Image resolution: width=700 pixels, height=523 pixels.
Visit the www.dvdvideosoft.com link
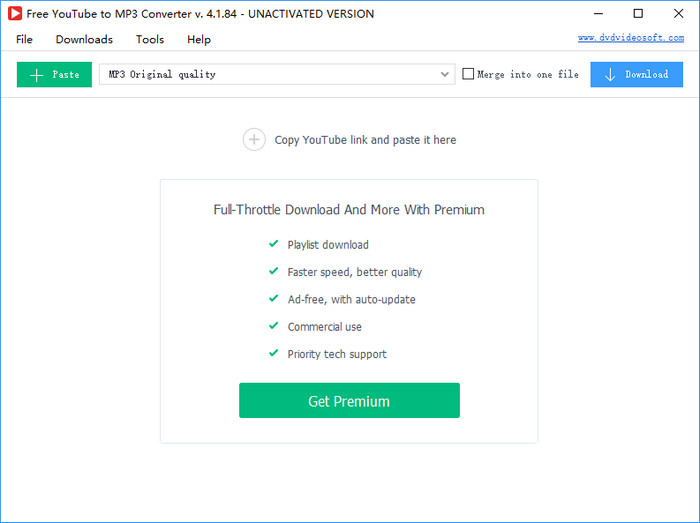coord(631,37)
